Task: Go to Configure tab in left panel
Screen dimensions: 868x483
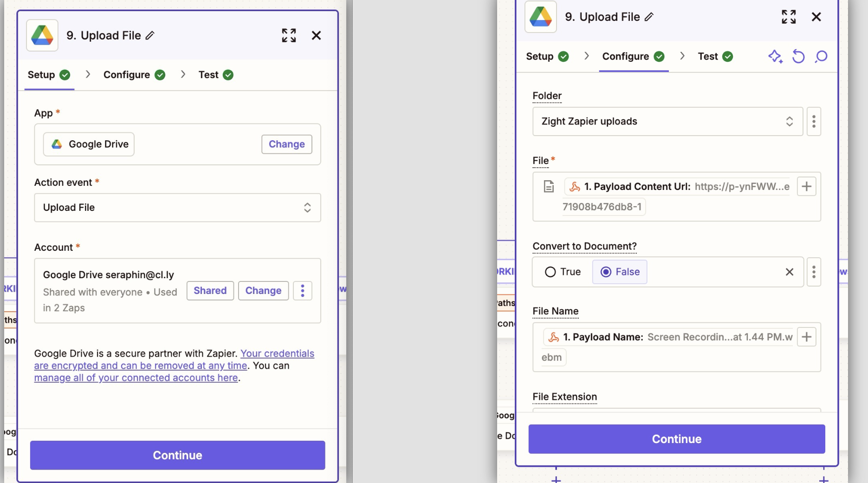Action: (x=134, y=75)
